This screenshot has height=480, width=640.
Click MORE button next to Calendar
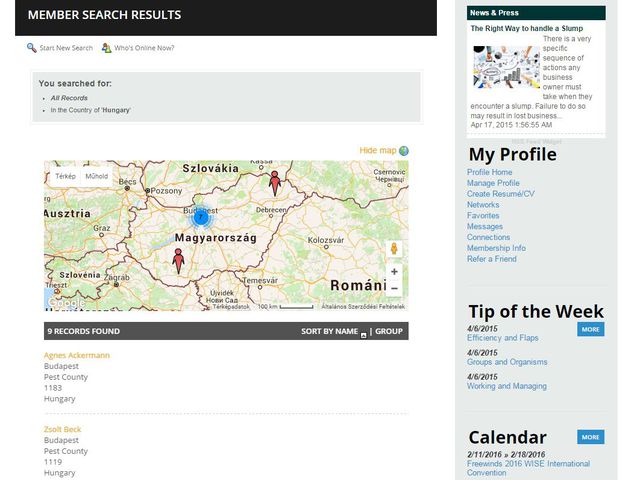[591, 437]
